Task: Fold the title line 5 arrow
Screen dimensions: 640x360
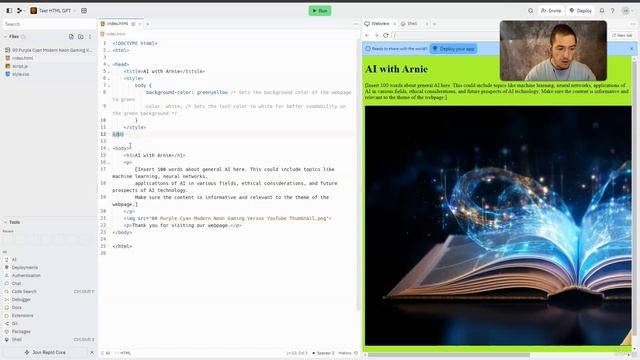Action: pos(109,71)
